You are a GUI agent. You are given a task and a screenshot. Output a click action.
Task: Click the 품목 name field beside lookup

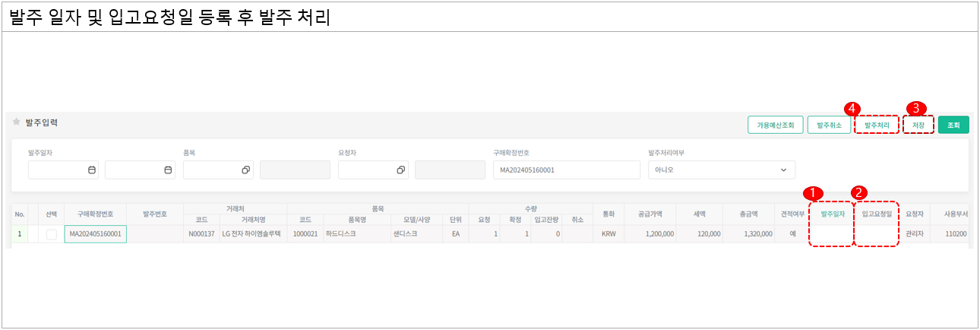tap(295, 170)
